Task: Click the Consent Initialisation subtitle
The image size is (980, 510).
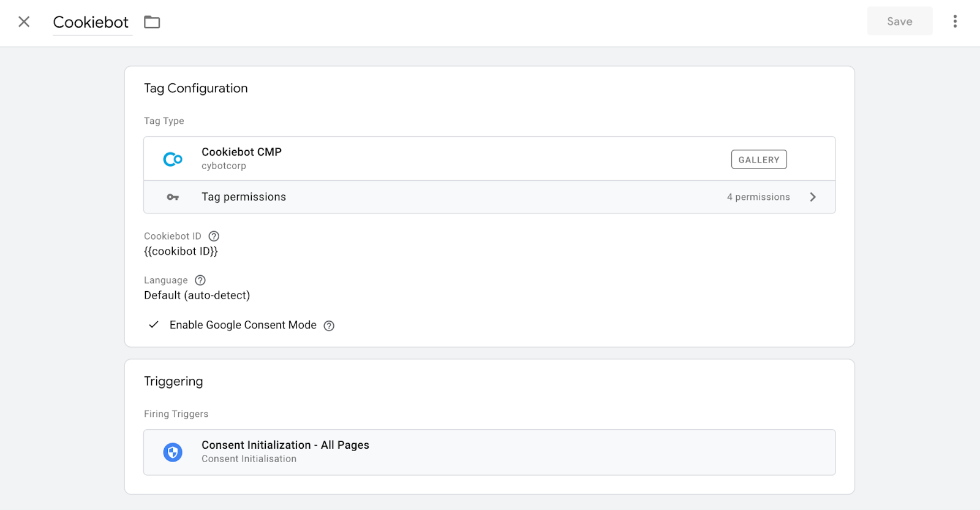Action: click(x=249, y=459)
